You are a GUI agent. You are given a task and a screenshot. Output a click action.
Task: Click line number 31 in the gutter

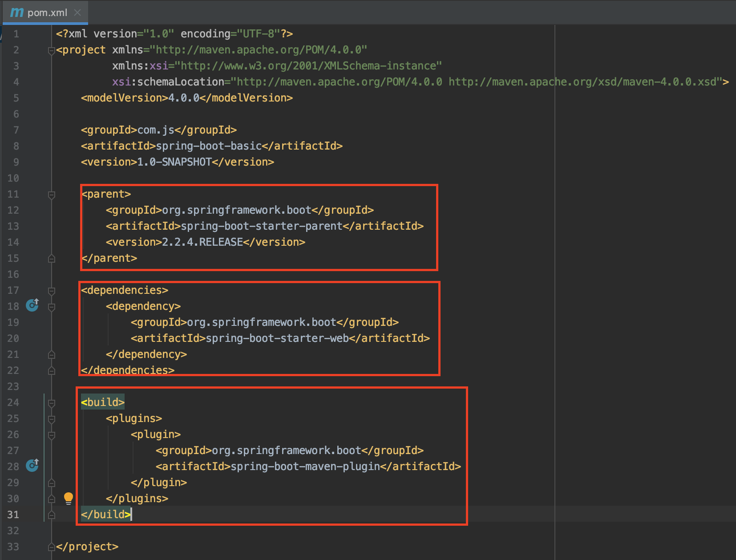pyautogui.click(x=13, y=514)
